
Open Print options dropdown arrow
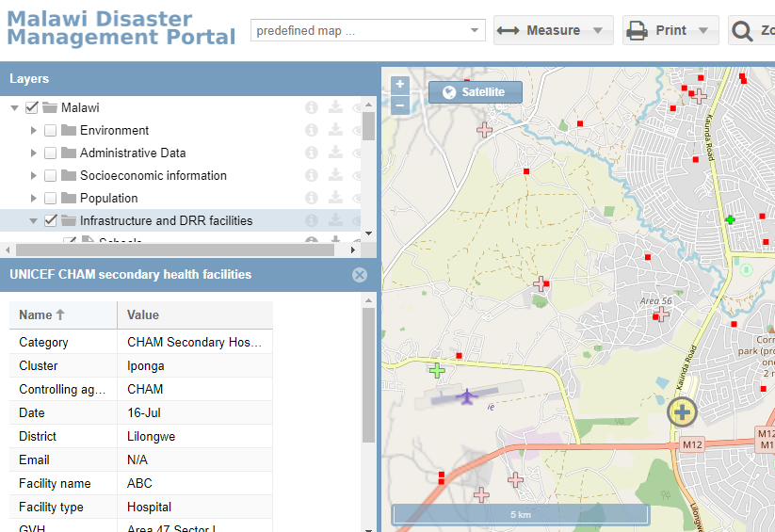coord(703,30)
